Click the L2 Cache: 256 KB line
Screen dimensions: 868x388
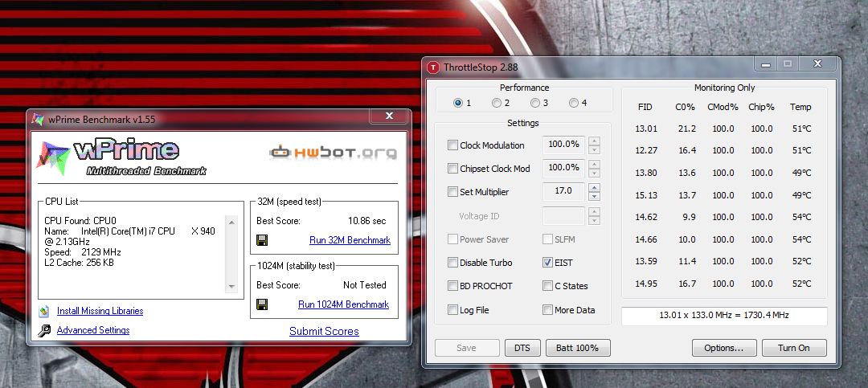[79, 263]
